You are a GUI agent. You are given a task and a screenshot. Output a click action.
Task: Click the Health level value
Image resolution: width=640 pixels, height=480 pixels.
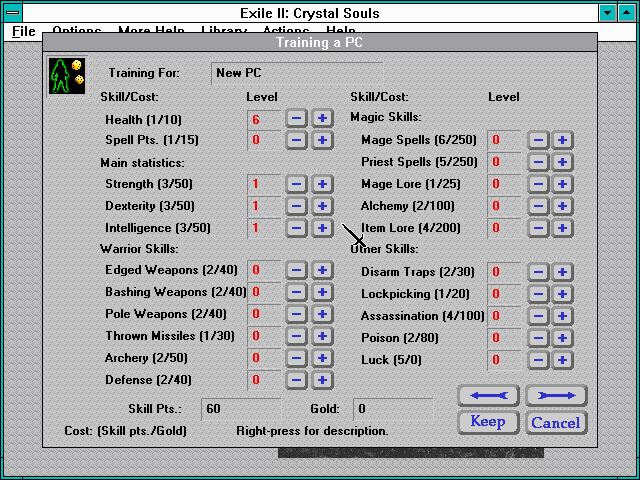[264, 120]
